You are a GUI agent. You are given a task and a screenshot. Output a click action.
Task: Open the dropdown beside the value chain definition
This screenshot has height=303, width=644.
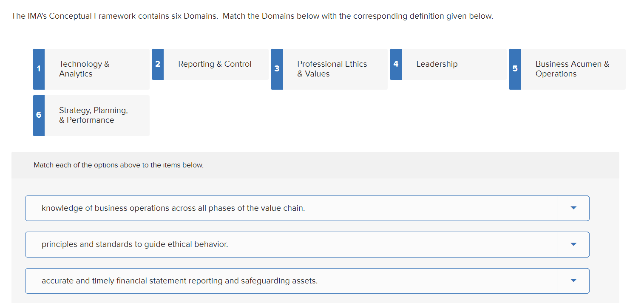click(573, 208)
